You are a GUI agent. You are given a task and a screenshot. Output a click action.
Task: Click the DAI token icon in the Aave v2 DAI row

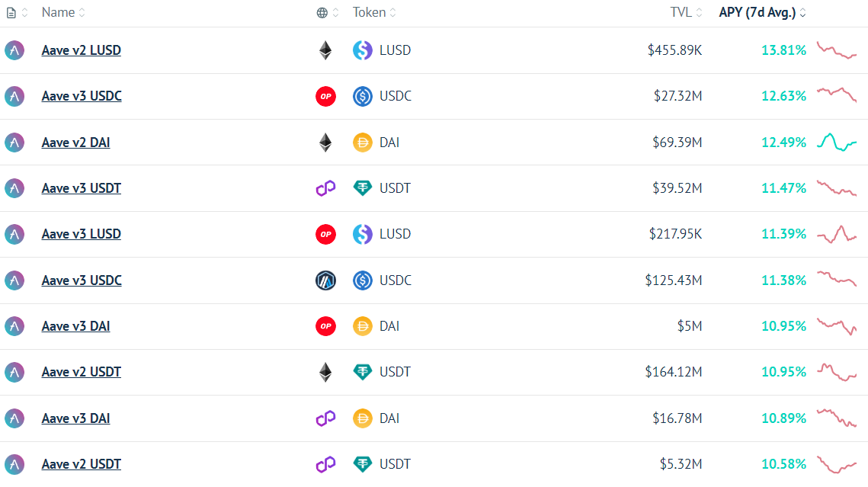(x=363, y=143)
